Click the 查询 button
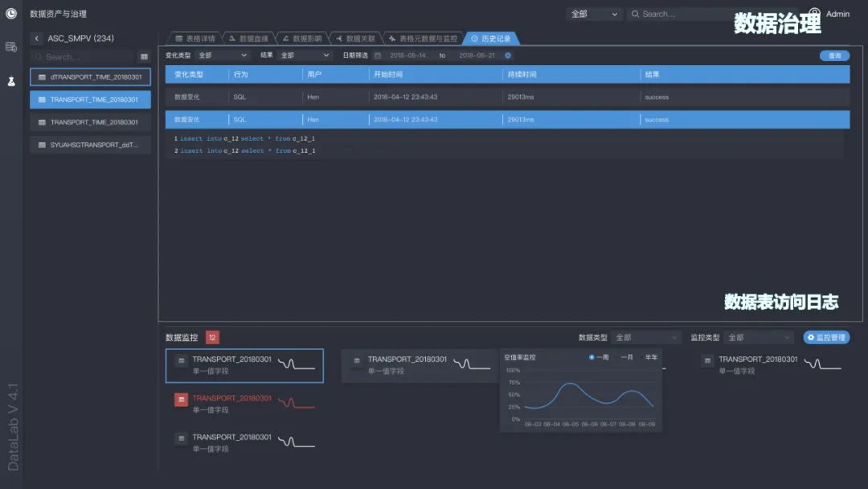This screenshot has width=868, height=489. tap(834, 55)
